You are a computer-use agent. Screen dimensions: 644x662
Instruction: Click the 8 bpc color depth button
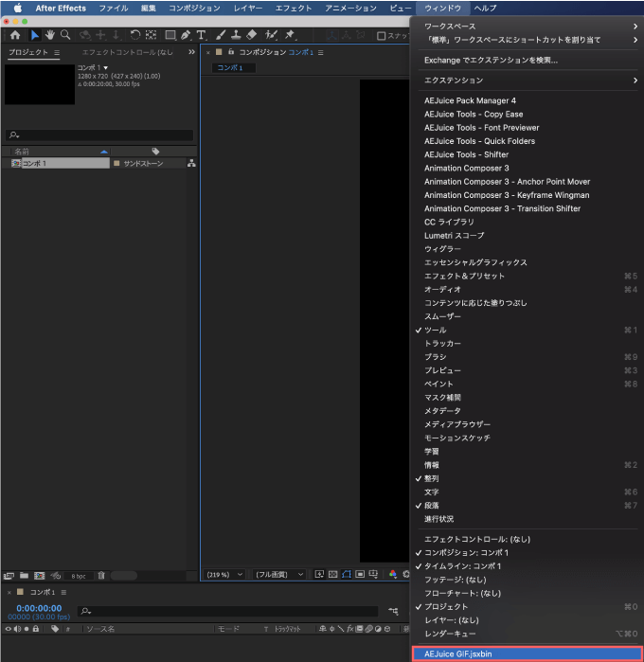click(79, 576)
